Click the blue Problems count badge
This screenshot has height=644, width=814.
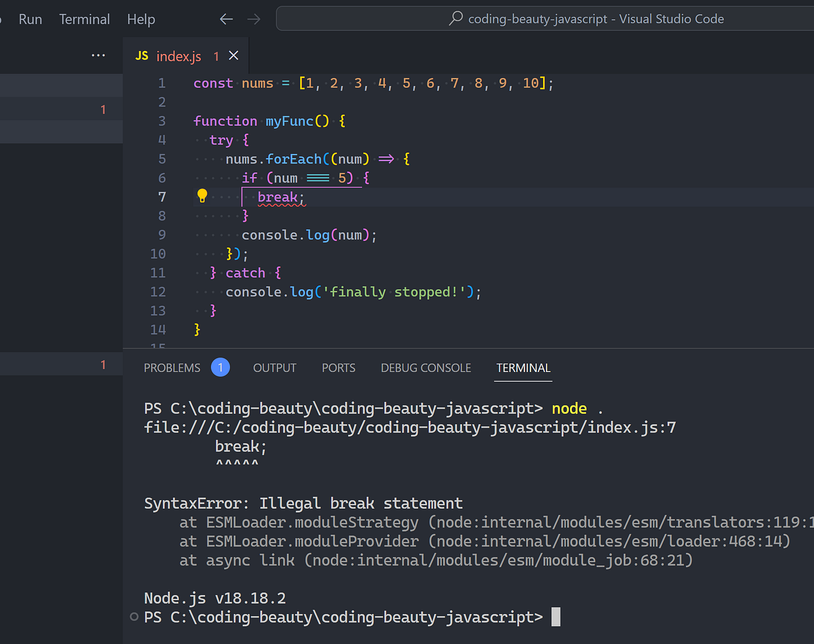click(220, 367)
